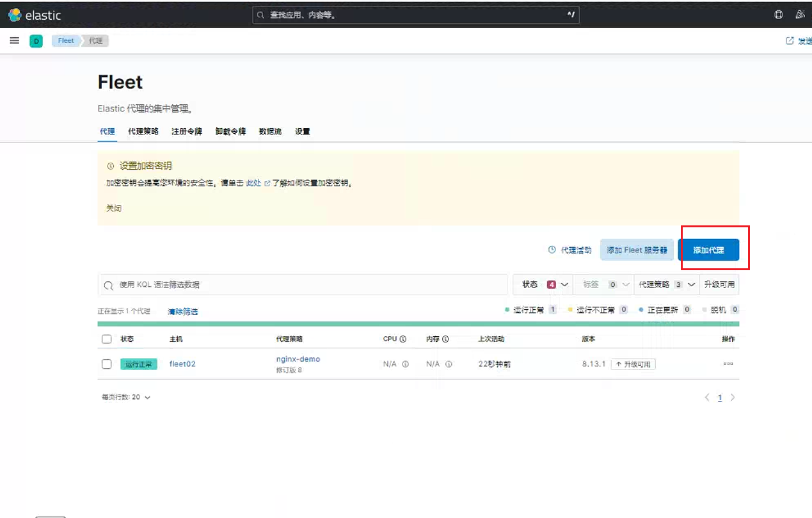The height and width of the screenshot is (518, 812).
Task: Open the newsfeed icon at the top right
Action: (x=800, y=15)
